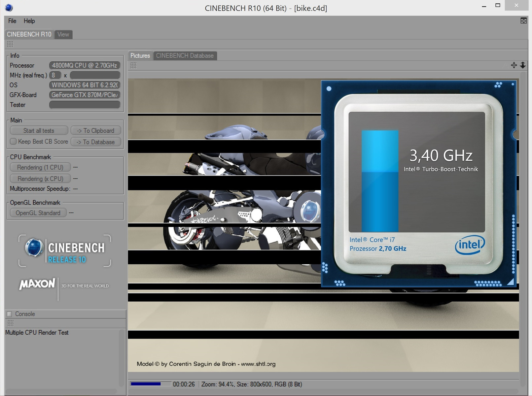Click the To Clipboard button
Screen dimensions: 532x396
[95, 130]
